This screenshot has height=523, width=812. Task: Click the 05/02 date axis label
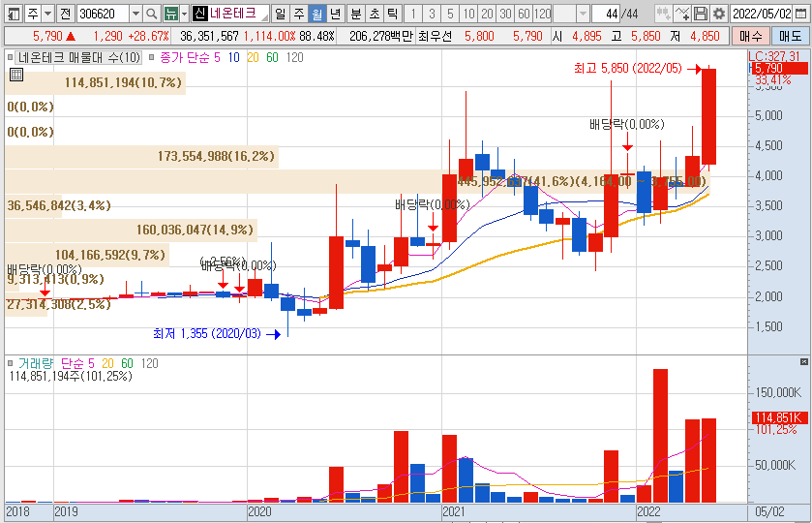769,512
